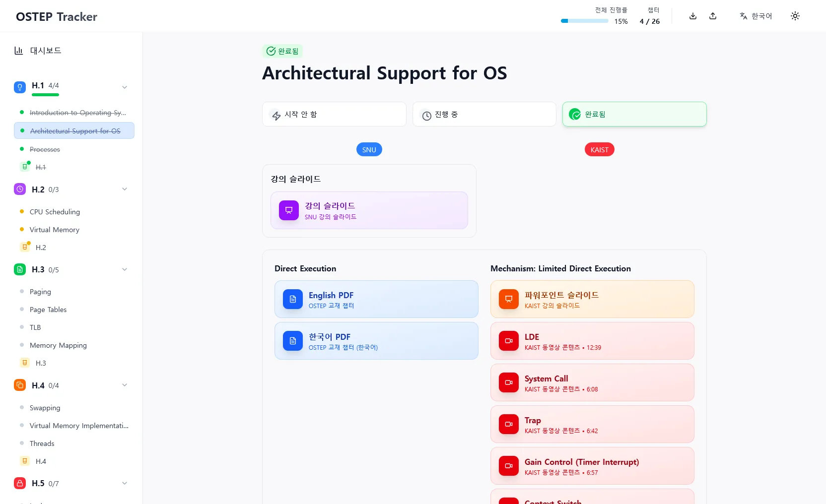Click the purple H.2 clock icon
Screen dimensions: 826x504
20,189
